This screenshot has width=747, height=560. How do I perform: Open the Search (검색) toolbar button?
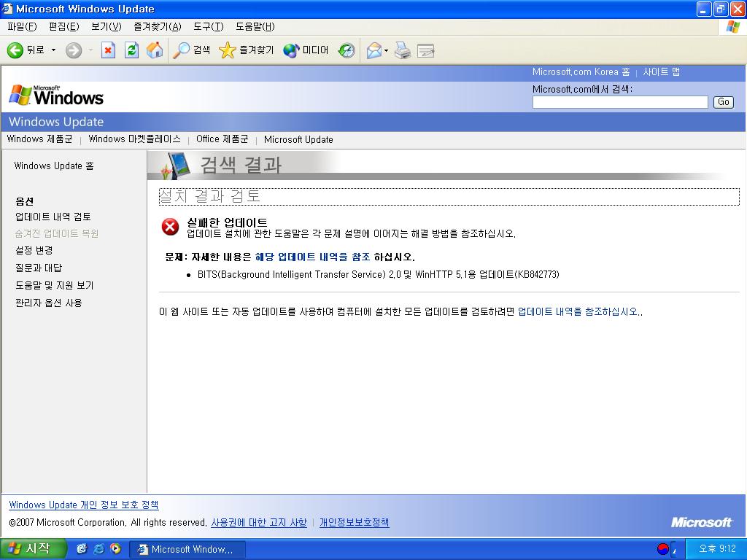[191, 50]
